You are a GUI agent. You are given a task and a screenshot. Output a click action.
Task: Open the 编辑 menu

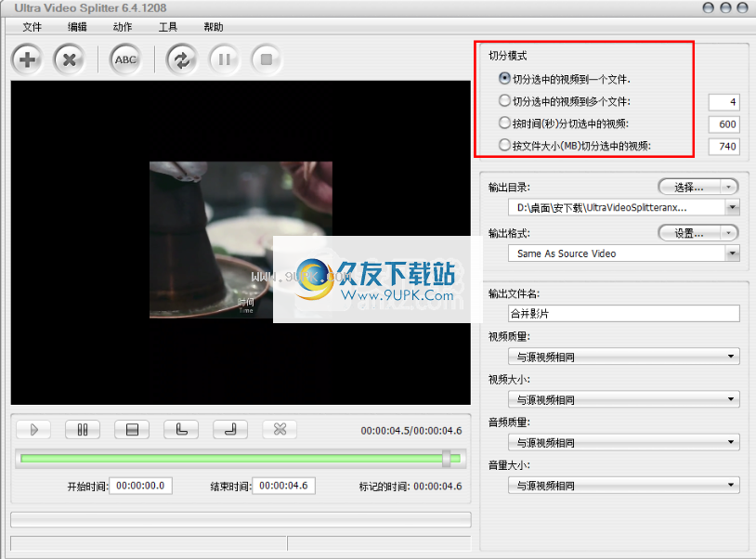point(77,27)
